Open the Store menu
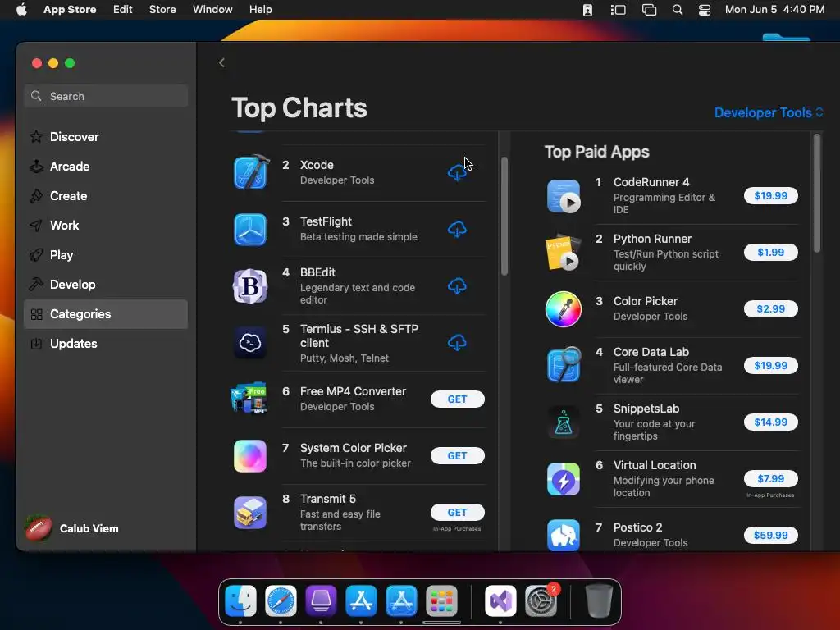 point(162,10)
